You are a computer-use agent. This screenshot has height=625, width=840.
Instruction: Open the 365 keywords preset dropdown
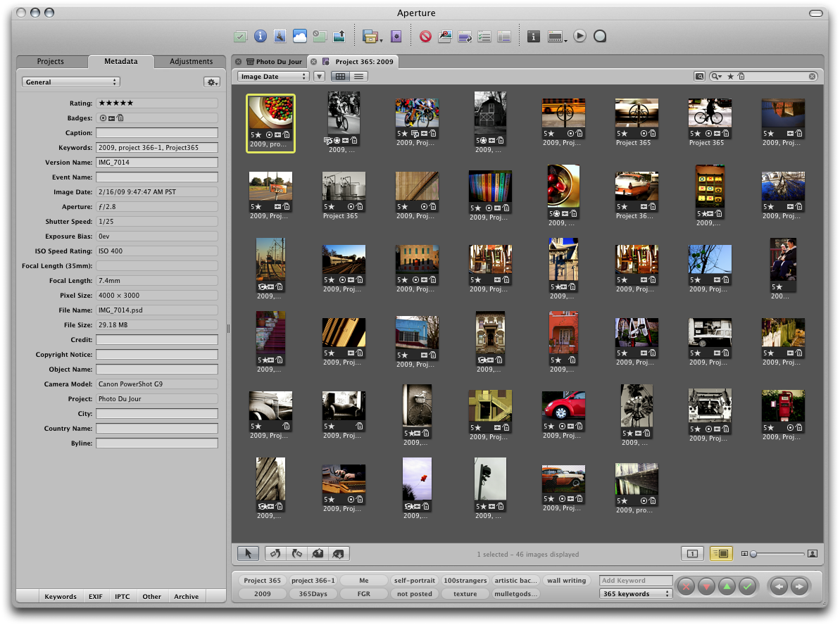click(637, 593)
